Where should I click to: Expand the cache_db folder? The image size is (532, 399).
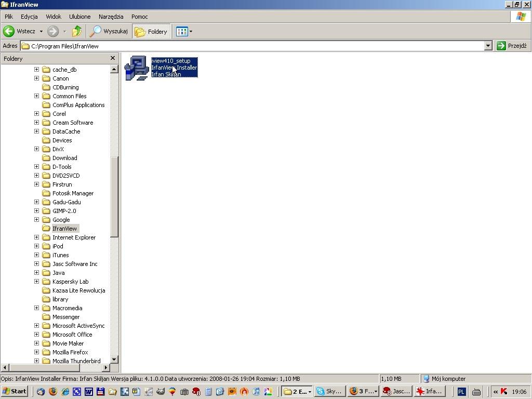coord(37,69)
